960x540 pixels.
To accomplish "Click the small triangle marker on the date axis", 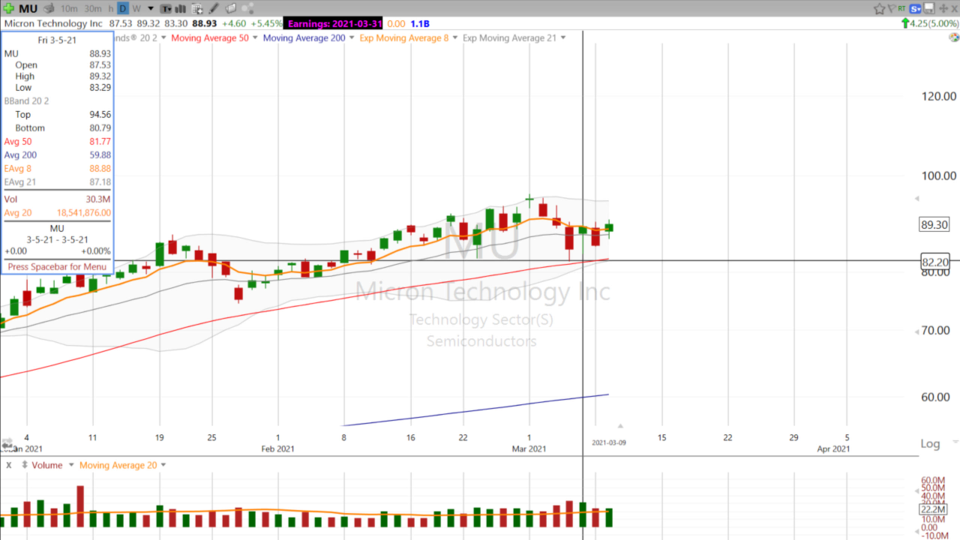I will 620,426.
